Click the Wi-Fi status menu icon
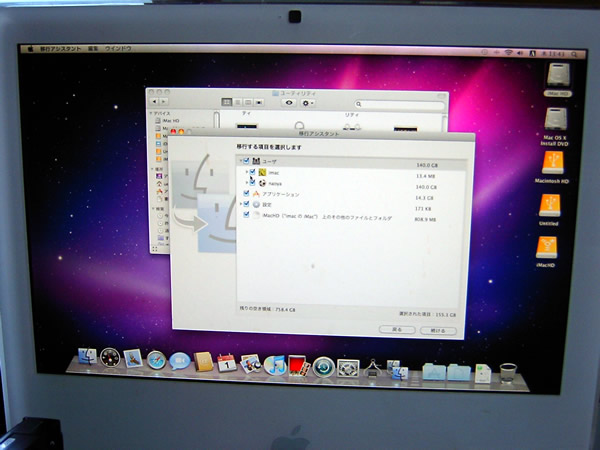600x450 pixels. [x=508, y=53]
